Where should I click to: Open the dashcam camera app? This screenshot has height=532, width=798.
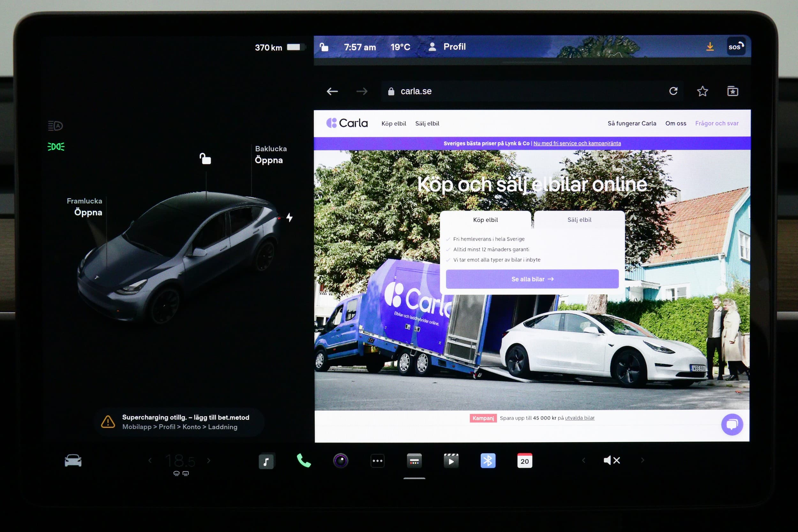tap(341, 461)
